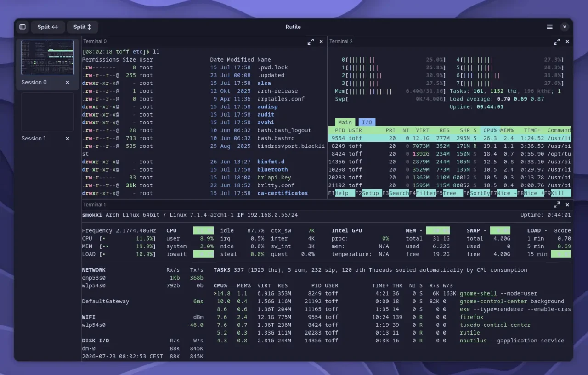Click the Terminal 1 title label
This screenshot has width=588, height=375.
click(95, 205)
